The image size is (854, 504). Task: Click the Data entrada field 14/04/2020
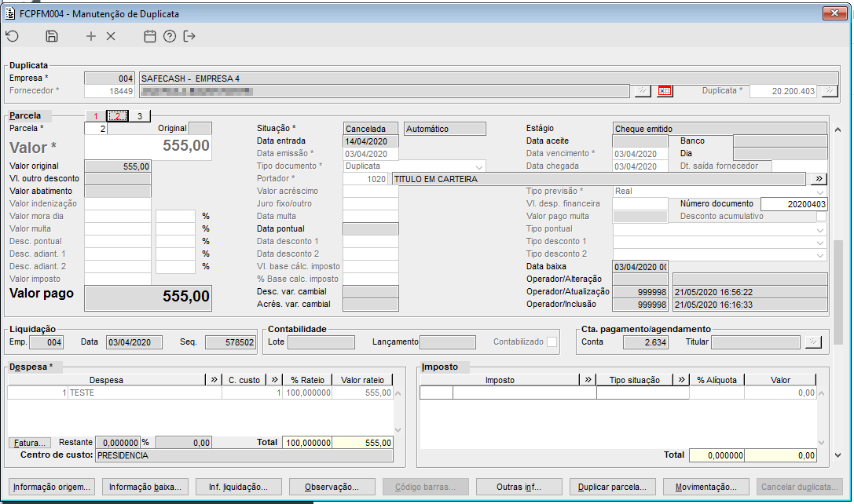point(371,141)
